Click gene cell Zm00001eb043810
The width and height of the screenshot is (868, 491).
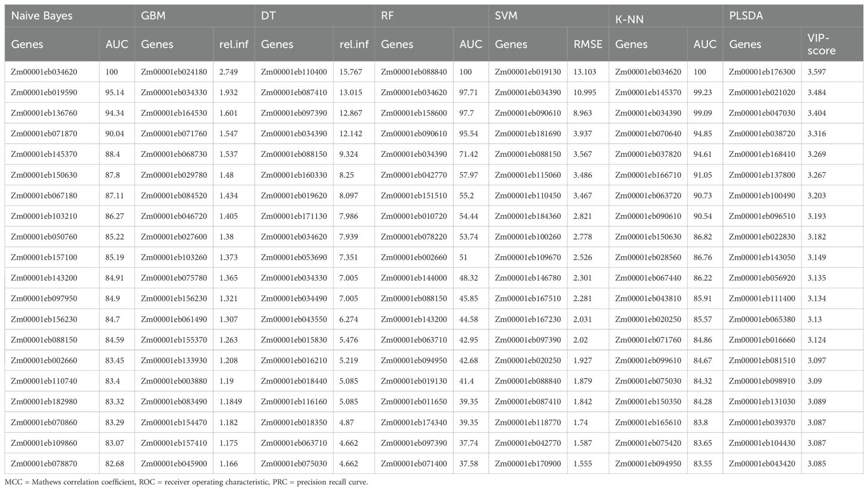[648, 299]
